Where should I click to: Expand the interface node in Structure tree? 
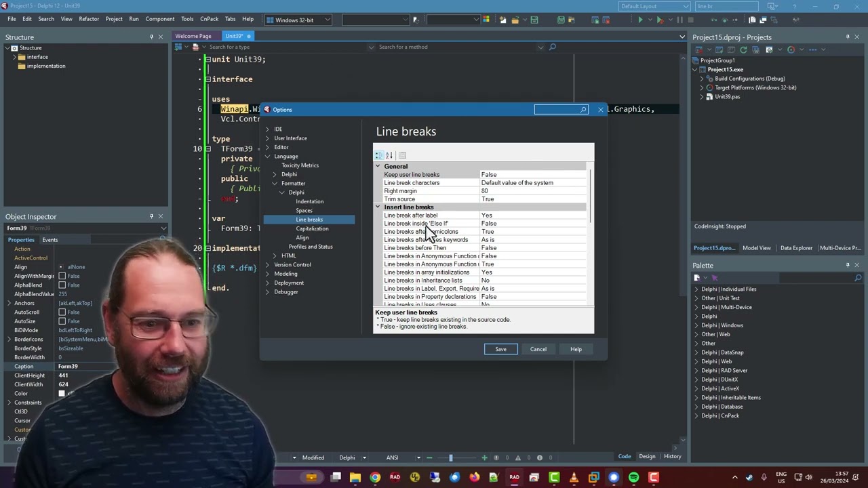click(x=14, y=57)
